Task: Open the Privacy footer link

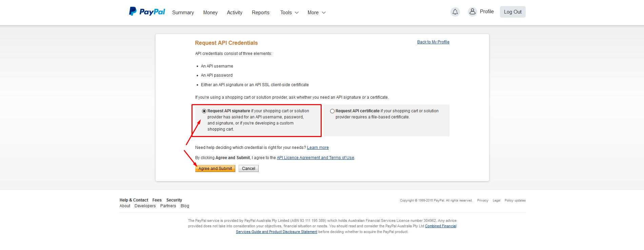Action: pos(483,200)
